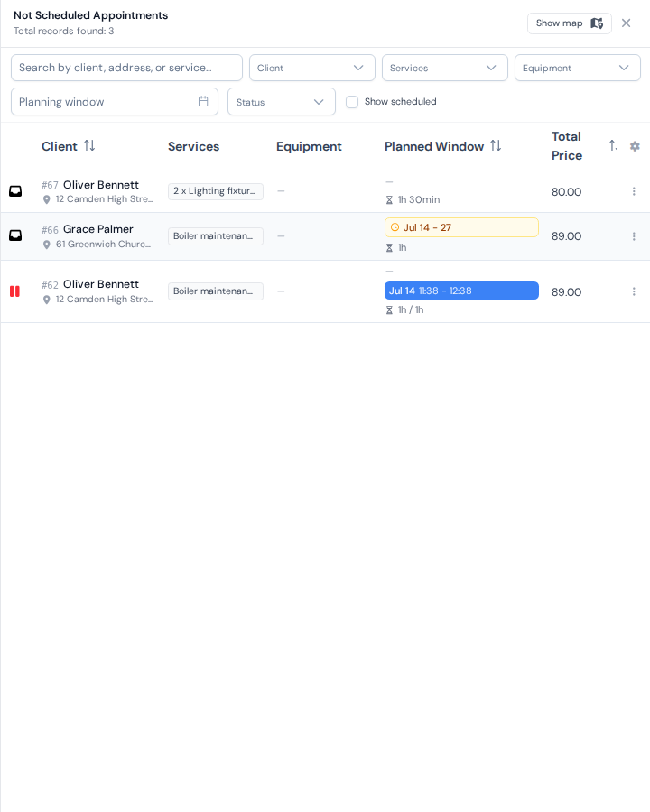Viewport: 650px width, 812px height.
Task: Click inbox status icon for appointment #67
Action: [15, 191]
